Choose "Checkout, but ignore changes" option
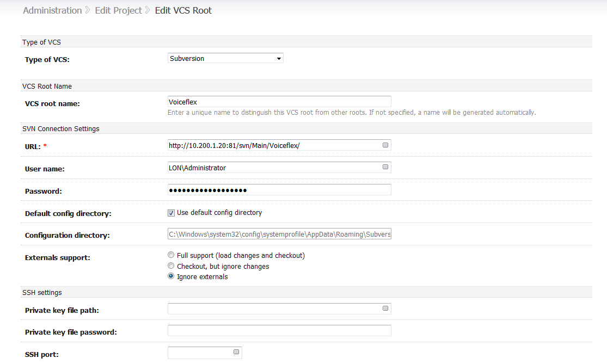 coord(171,266)
